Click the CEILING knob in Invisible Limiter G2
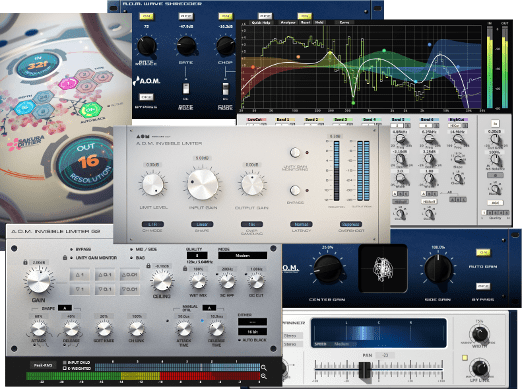This screenshot has width=522, height=389. tap(162, 281)
